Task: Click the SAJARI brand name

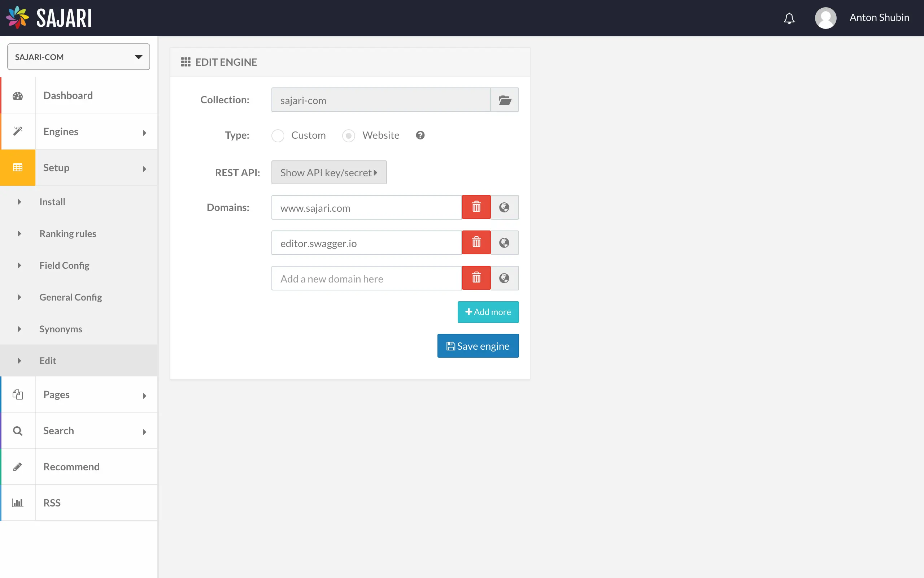Action: tap(64, 18)
